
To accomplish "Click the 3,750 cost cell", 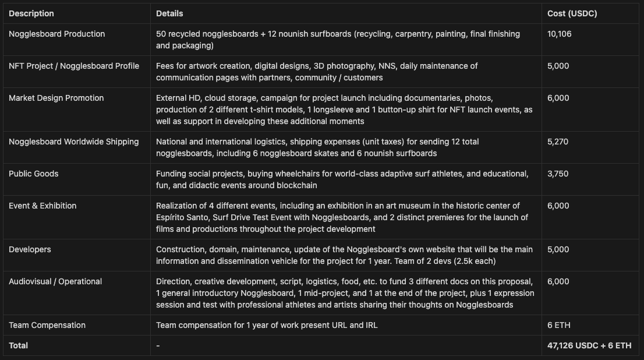I will click(x=558, y=174).
